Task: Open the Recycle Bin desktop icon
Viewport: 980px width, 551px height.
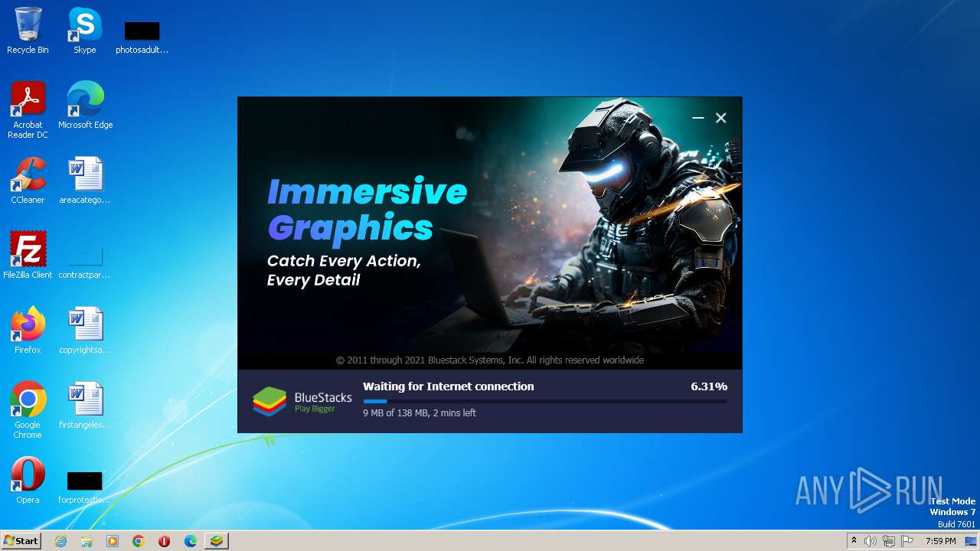Action: click(x=28, y=31)
